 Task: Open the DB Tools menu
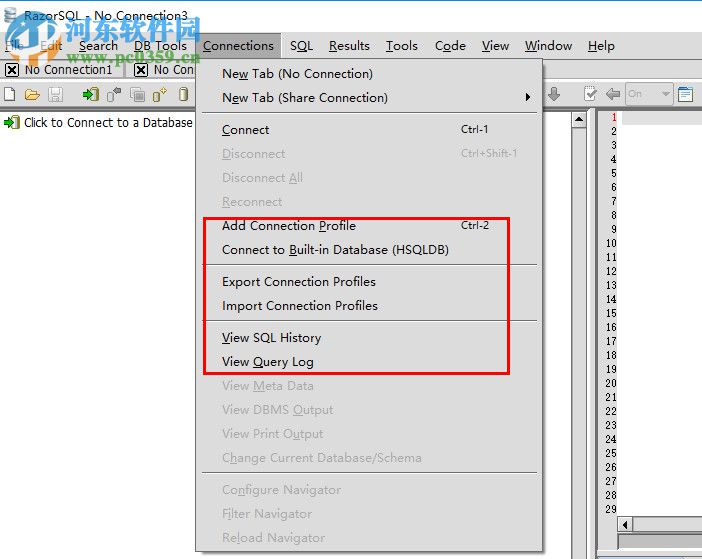(x=160, y=46)
